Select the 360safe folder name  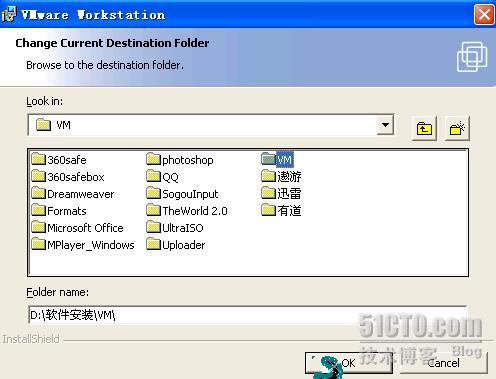67,160
